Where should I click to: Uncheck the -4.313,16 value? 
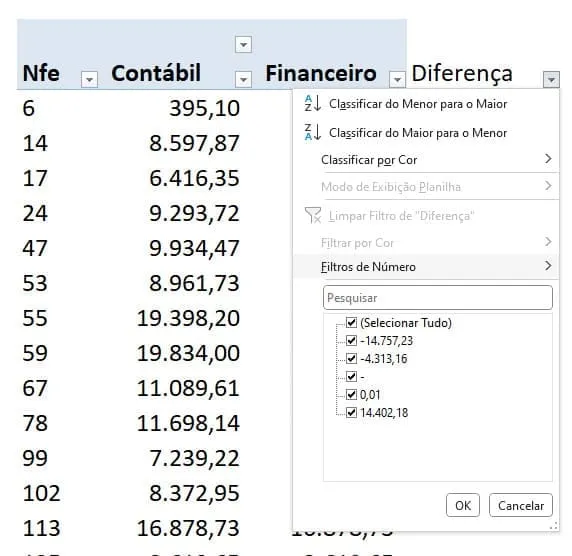[x=351, y=358]
